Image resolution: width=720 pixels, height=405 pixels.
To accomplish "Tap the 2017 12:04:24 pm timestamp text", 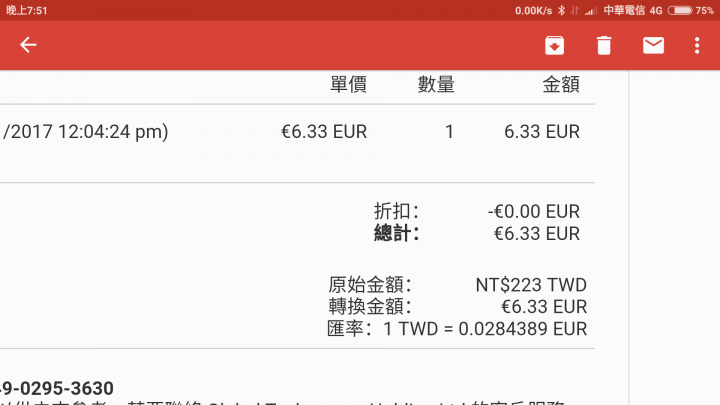I will pyautogui.click(x=85, y=132).
